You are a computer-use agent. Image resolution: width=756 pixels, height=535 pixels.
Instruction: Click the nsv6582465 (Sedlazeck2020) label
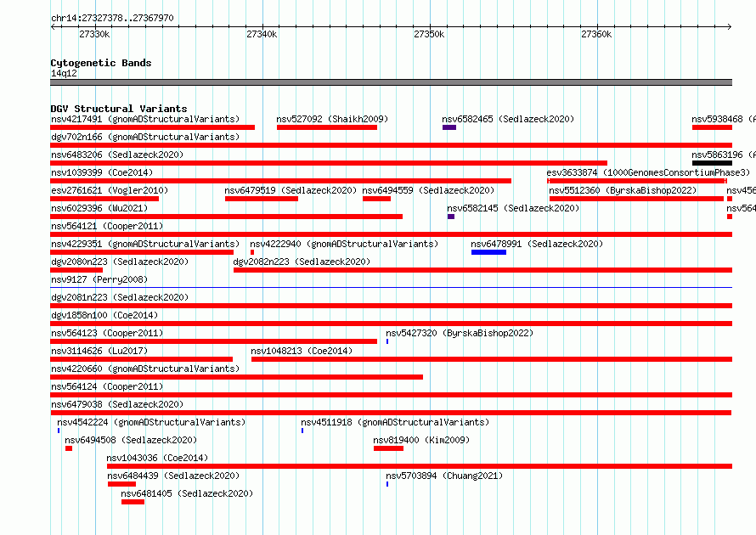click(x=508, y=119)
